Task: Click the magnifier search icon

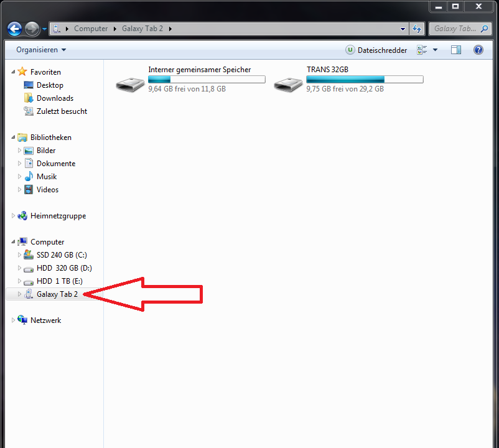Action: click(x=484, y=29)
